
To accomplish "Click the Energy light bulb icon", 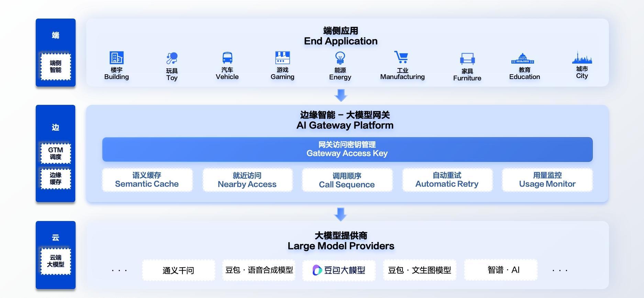I will click(340, 58).
